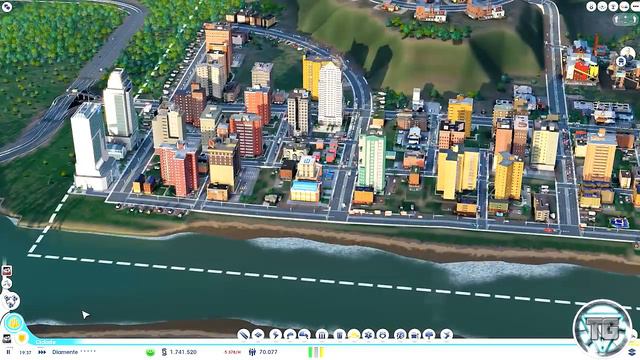
Task: Open the mayor advisor face icon
Action: 7,338
